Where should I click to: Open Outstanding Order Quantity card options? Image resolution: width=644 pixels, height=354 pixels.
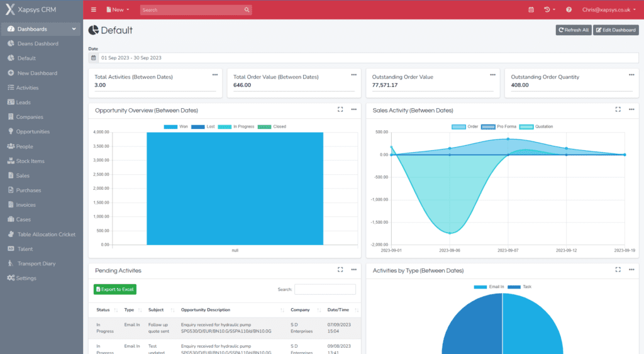click(631, 75)
